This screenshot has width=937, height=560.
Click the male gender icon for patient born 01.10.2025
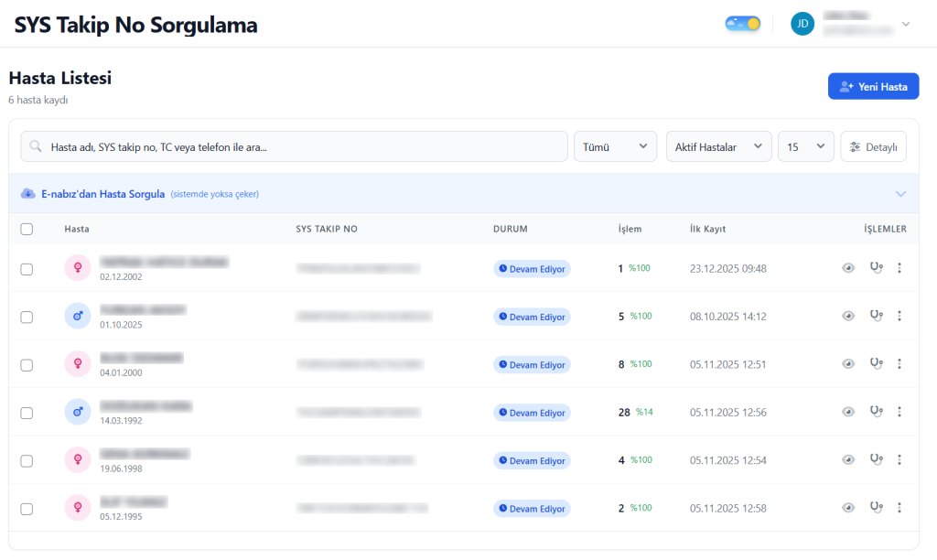tap(78, 317)
